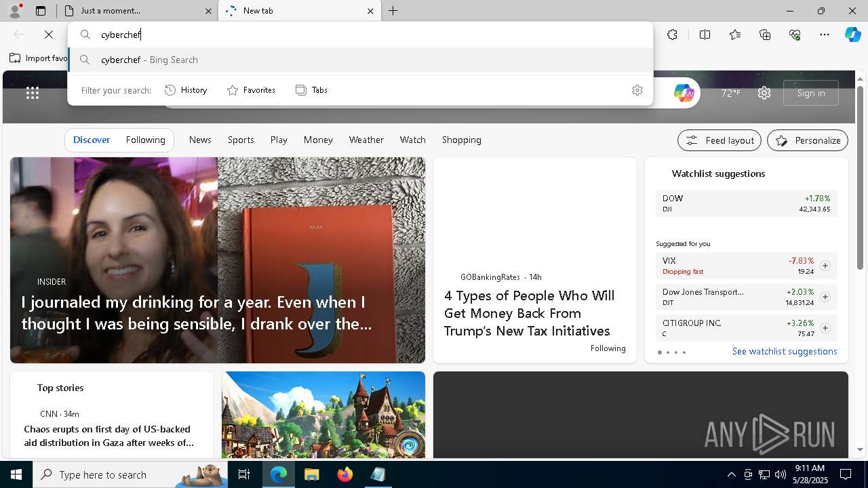This screenshot has height=488, width=868.
Task: Open the Copilot sidebar icon
Action: (852, 35)
